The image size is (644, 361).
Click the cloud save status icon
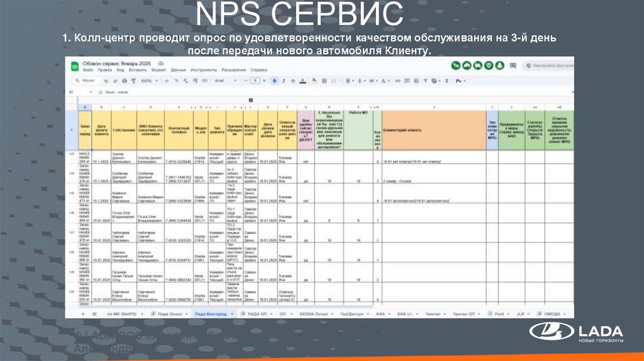coord(160,64)
